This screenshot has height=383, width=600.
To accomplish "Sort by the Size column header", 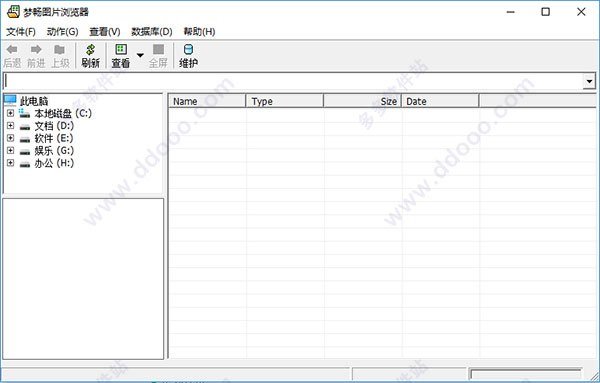I will (362, 101).
